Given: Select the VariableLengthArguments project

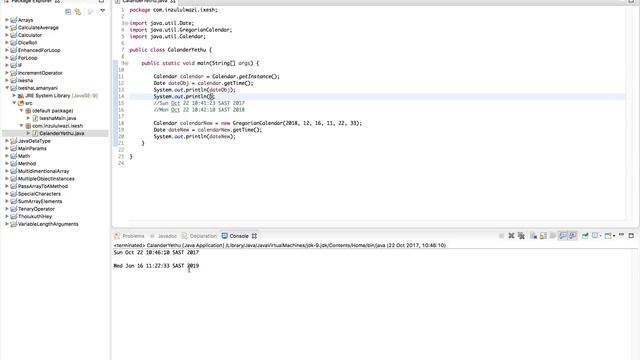Looking at the screenshot, I should point(48,224).
